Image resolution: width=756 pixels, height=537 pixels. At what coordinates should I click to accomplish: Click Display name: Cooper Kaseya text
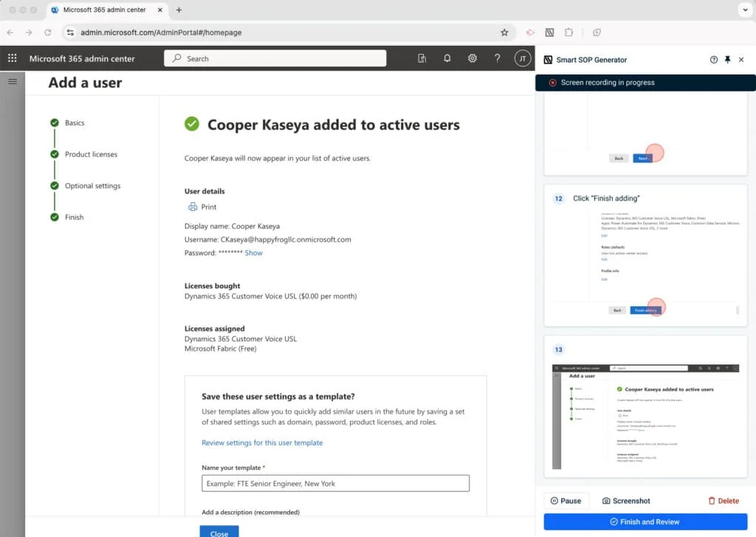(x=232, y=226)
